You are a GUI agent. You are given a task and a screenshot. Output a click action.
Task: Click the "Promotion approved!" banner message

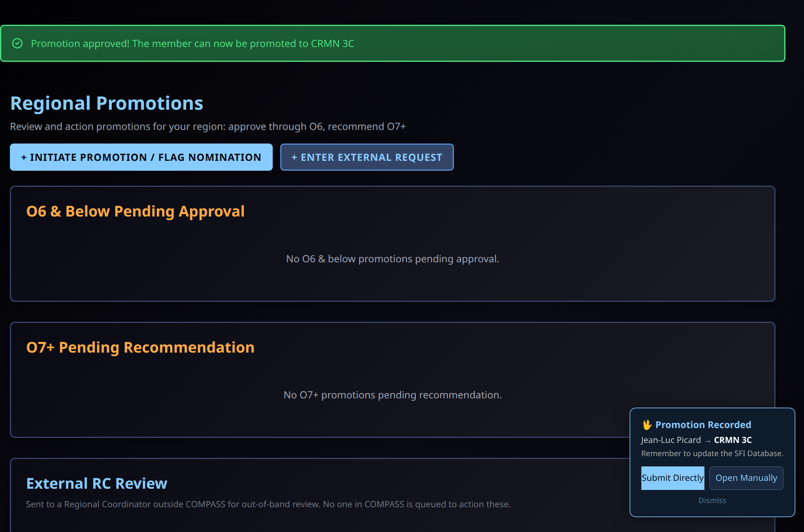(x=193, y=43)
